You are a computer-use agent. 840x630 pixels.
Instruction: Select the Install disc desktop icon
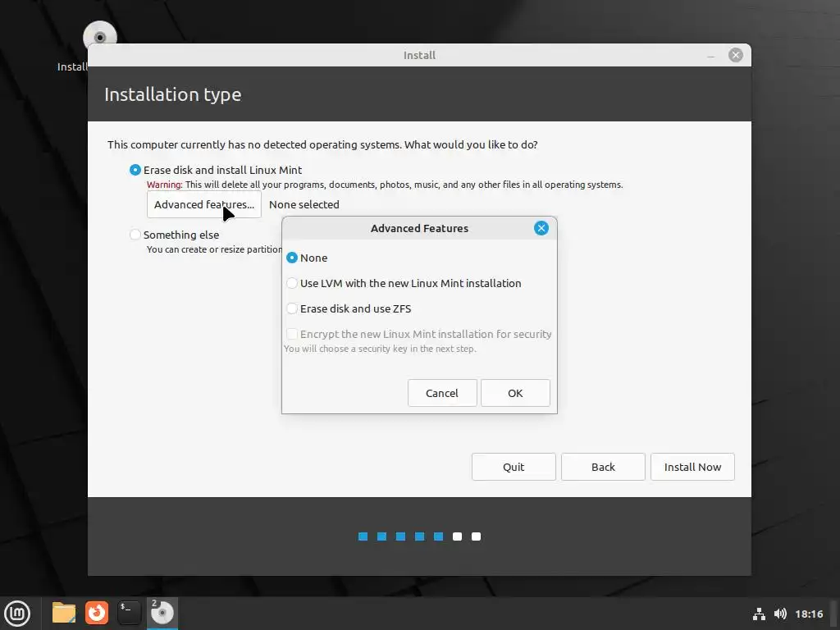click(x=99, y=38)
